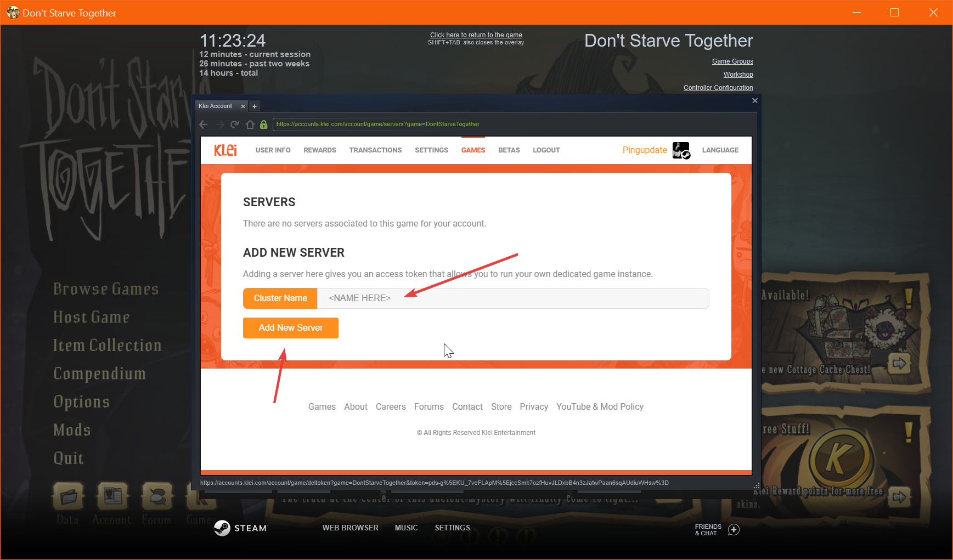953x560 pixels.
Task: Open Controller Configuration link
Action: coord(718,88)
